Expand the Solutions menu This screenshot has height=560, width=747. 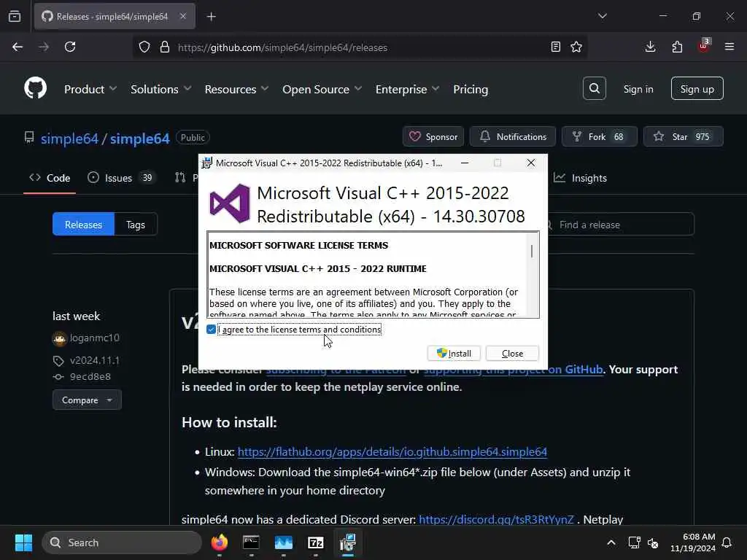161,89
